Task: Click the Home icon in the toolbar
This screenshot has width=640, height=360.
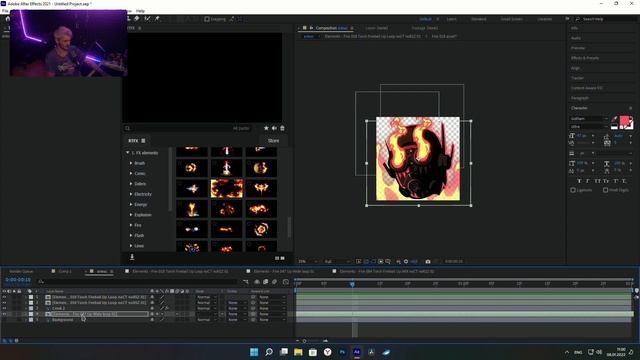Action: (x=7, y=19)
